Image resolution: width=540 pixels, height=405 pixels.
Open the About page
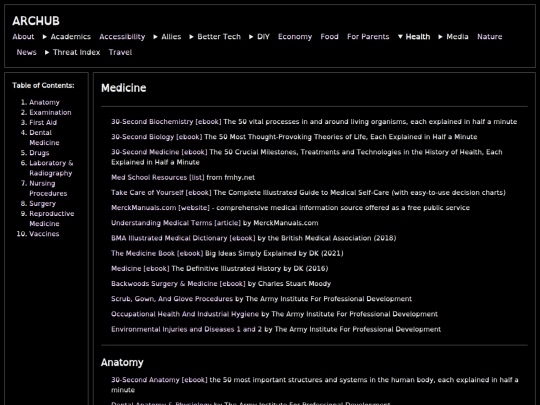23,37
